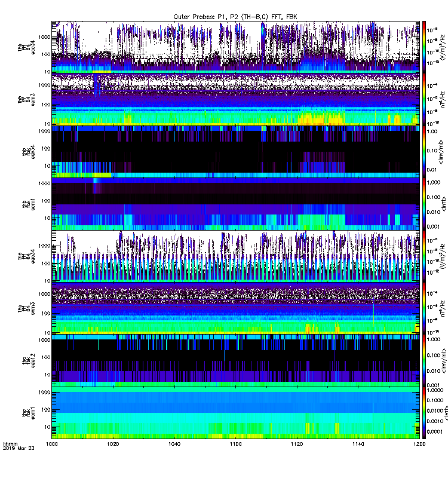Click the color bar of the thb fbk edc34 panel
448x478 pixels.
click(424, 152)
